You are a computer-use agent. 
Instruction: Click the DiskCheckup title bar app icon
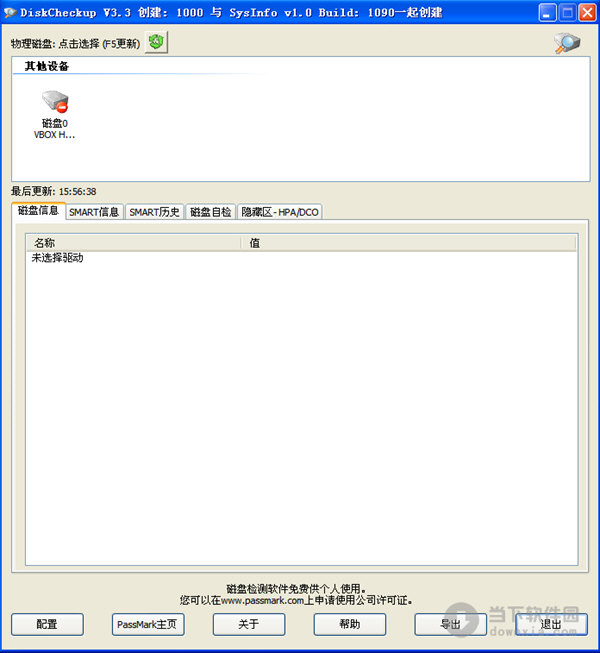click(10, 13)
